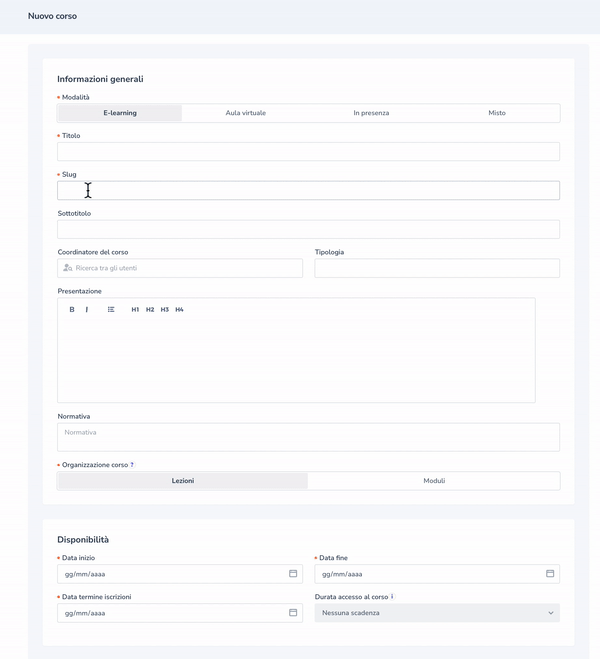Screen dimensions: 600x659
Task: Select Aula virtuale modality
Action: point(245,113)
